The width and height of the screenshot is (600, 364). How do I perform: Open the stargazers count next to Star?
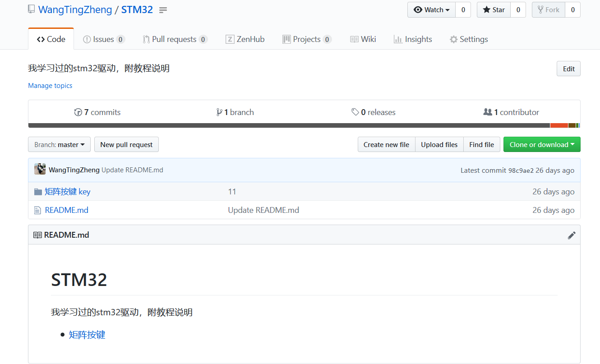point(518,10)
